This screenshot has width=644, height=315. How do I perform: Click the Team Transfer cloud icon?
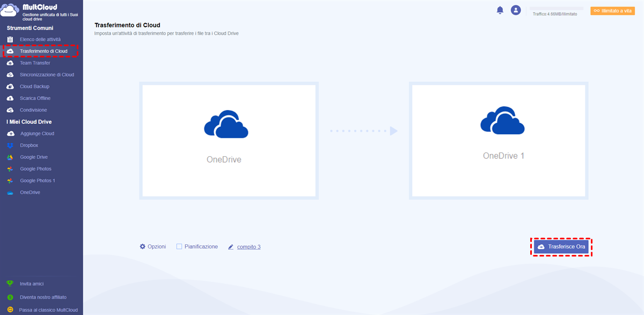[10, 63]
